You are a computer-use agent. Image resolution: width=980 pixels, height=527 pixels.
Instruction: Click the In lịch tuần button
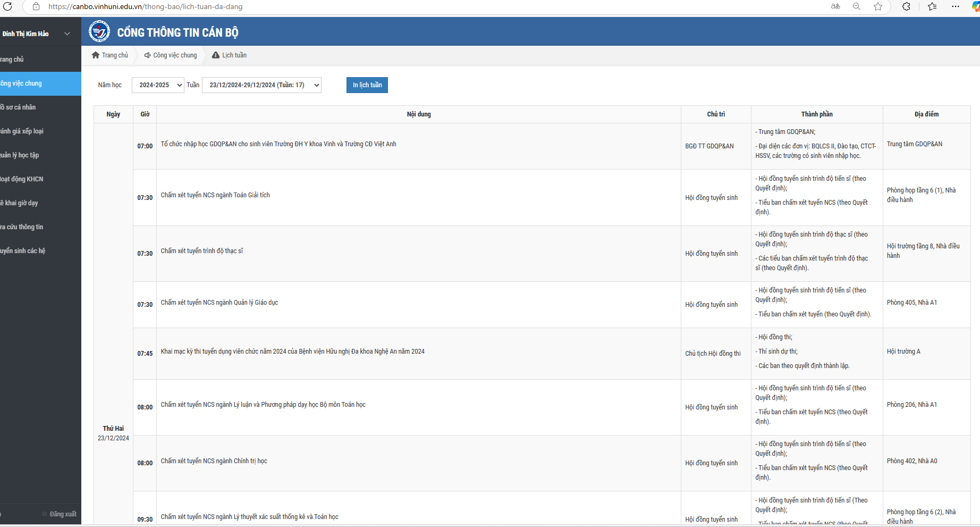pos(367,85)
